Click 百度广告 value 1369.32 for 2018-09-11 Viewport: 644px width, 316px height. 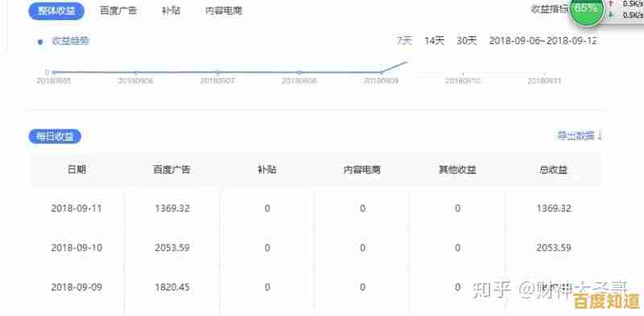pyautogui.click(x=172, y=208)
